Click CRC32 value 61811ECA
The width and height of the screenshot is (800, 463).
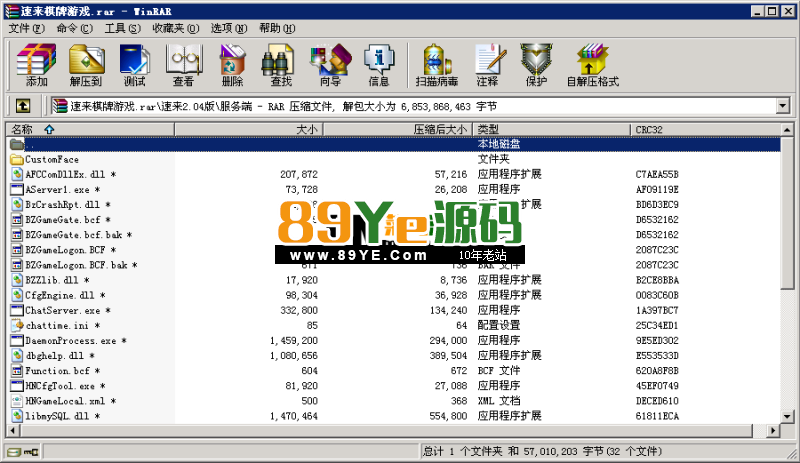657,416
